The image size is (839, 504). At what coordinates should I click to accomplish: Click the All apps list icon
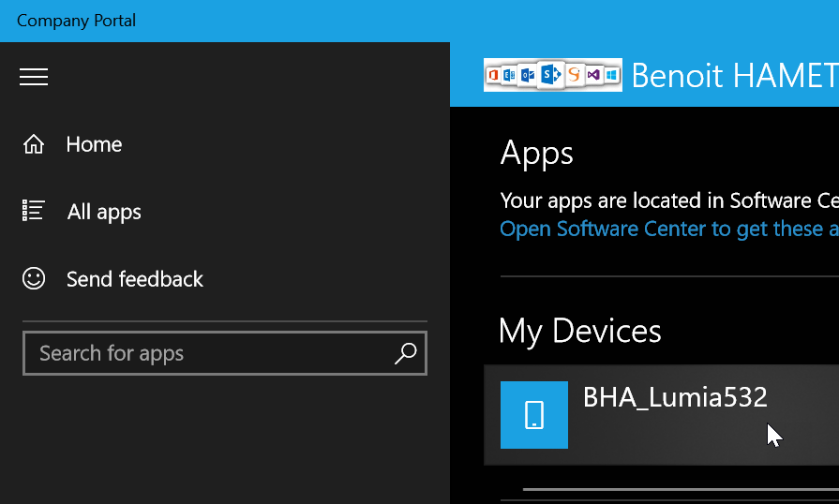(x=34, y=211)
